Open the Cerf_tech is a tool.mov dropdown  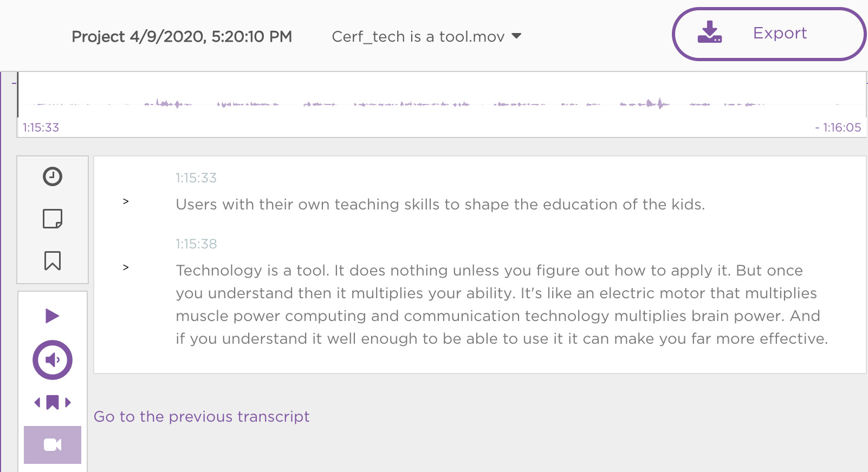(x=426, y=36)
